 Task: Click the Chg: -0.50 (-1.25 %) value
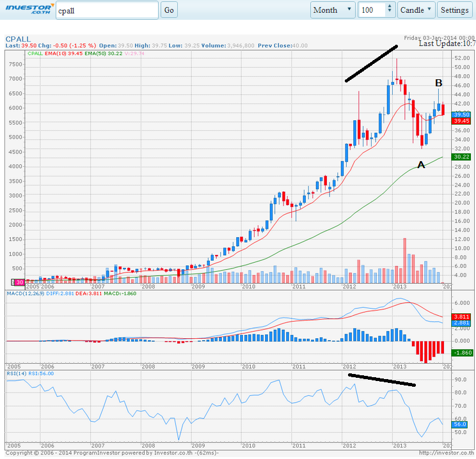coord(67,45)
